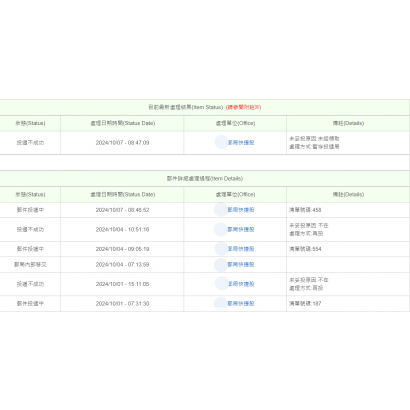The width and height of the screenshot is (410, 410).
Task: Click status cell in 2024/10/04 09:05:19 row
Action: coord(30,249)
